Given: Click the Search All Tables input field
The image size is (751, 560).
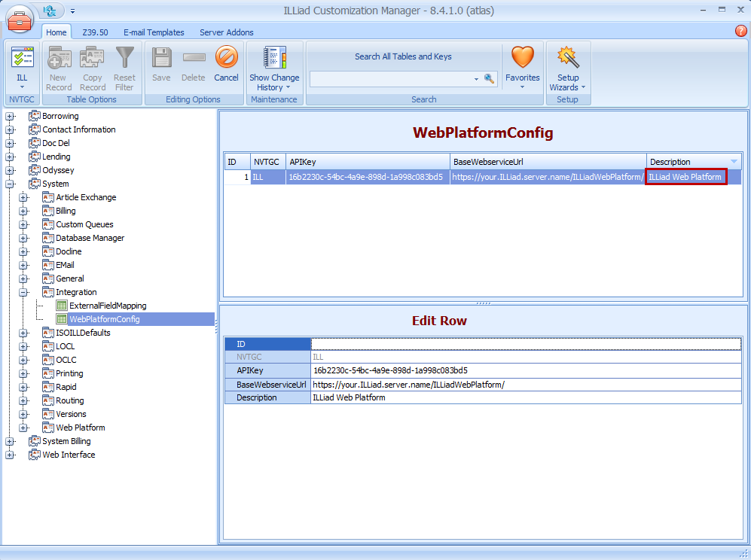Looking at the screenshot, I should click(x=392, y=79).
